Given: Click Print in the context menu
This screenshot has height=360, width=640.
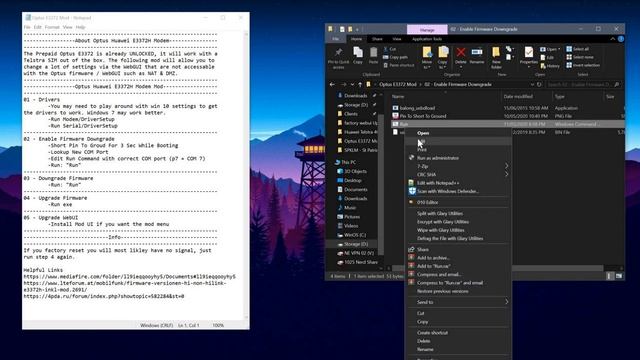Looking at the screenshot, I should pyautogui.click(x=422, y=150).
